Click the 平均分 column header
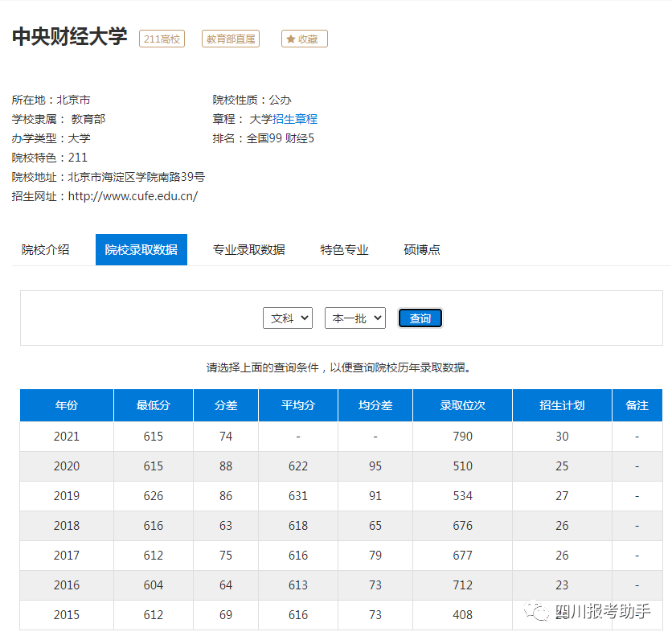This screenshot has height=640, width=672. tap(298, 405)
